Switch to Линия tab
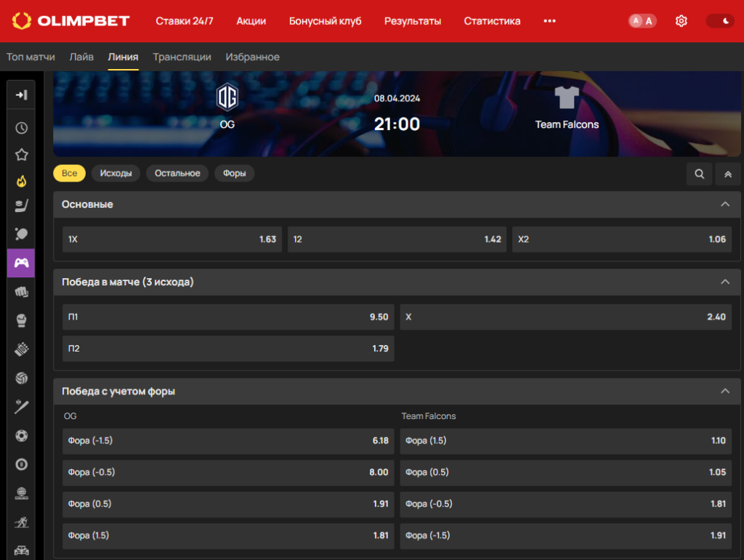This screenshot has height=560, width=744. coord(123,57)
